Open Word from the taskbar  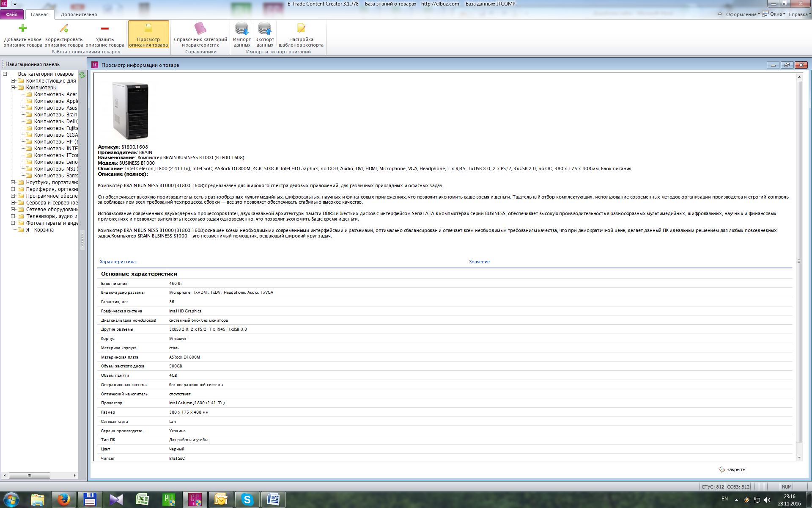[274, 500]
